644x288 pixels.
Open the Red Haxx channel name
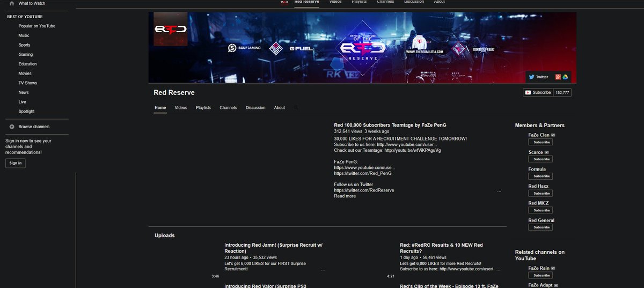click(538, 186)
